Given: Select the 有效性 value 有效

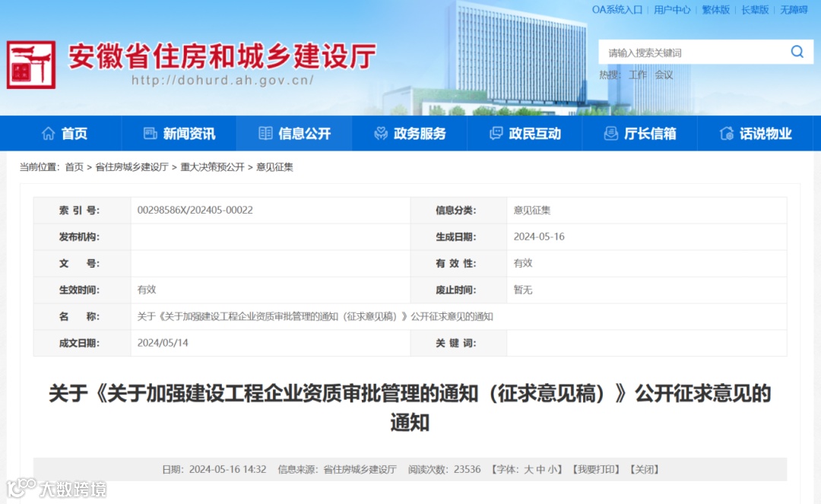Looking at the screenshot, I should tap(522, 263).
